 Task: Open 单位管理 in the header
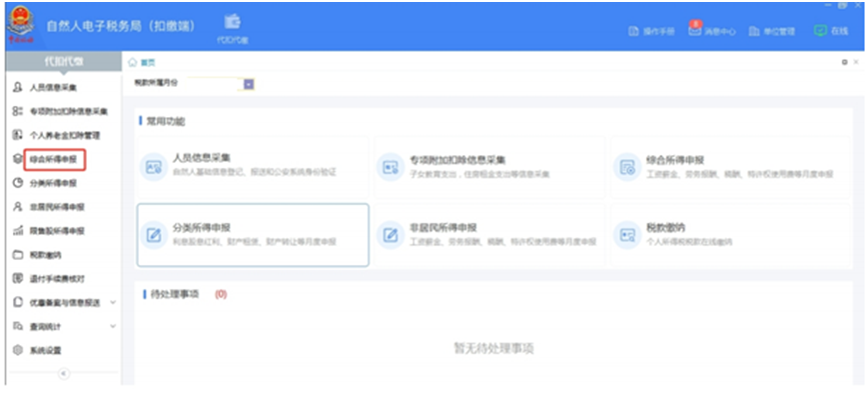pos(772,32)
